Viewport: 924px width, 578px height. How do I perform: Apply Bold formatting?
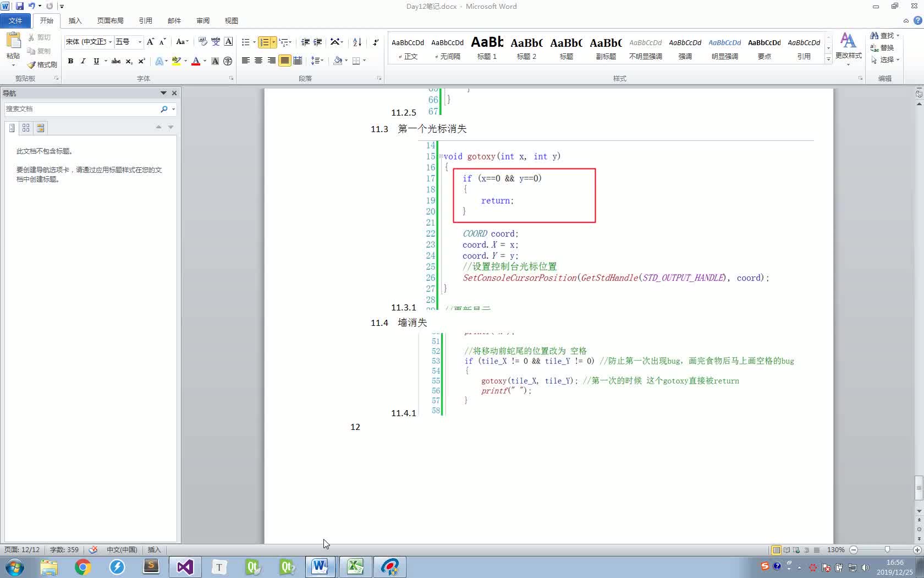coord(70,61)
